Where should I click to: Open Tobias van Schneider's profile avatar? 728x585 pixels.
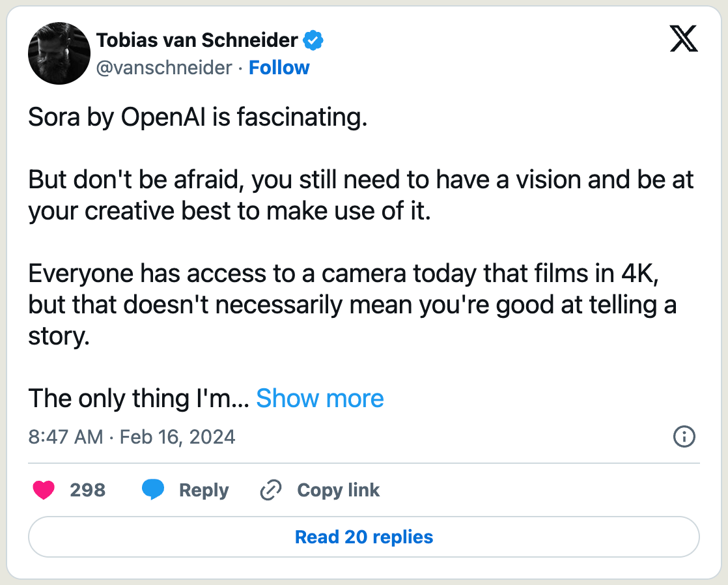59,53
